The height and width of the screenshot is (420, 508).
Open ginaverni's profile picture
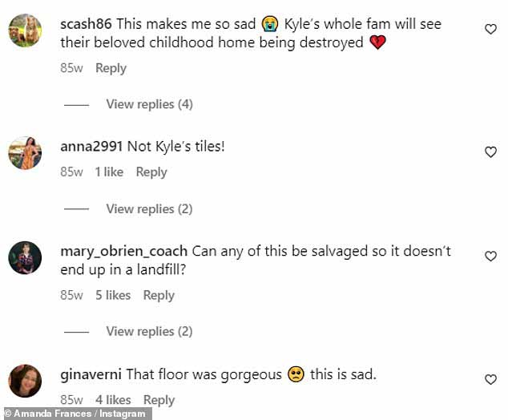(x=25, y=381)
